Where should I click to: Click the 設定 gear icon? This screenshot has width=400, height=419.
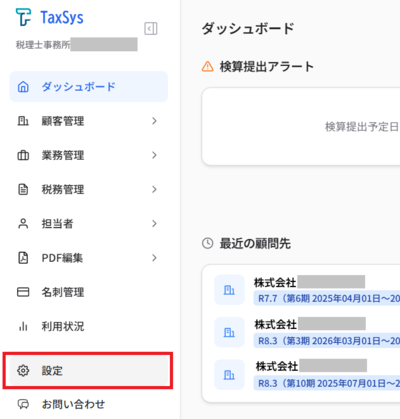pos(23,370)
